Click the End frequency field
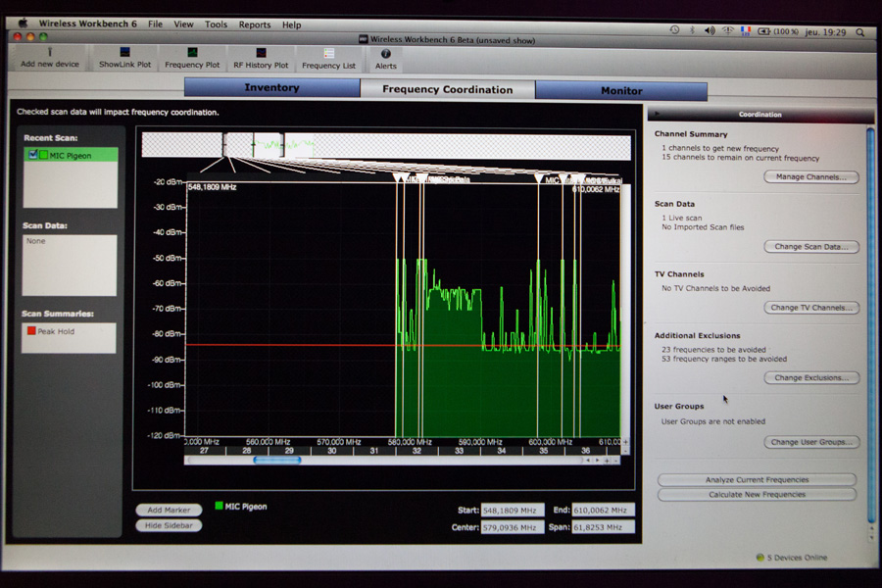Image resolution: width=882 pixels, height=588 pixels. click(x=603, y=511)
